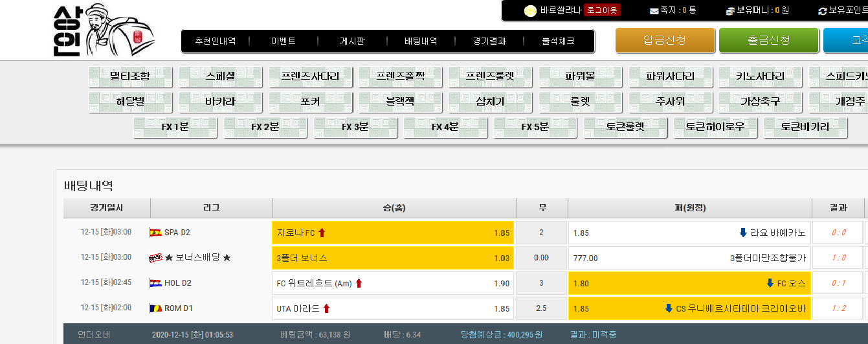Click the bonus icon beside 보너스배당
The image size is (868, 344).
[x=155, y=258]
